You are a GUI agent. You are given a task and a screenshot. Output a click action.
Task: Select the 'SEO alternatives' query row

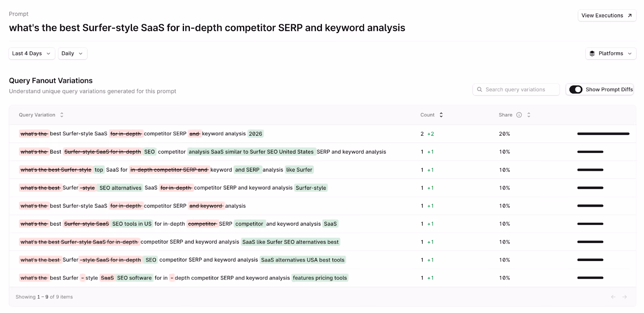click(322, 188)
